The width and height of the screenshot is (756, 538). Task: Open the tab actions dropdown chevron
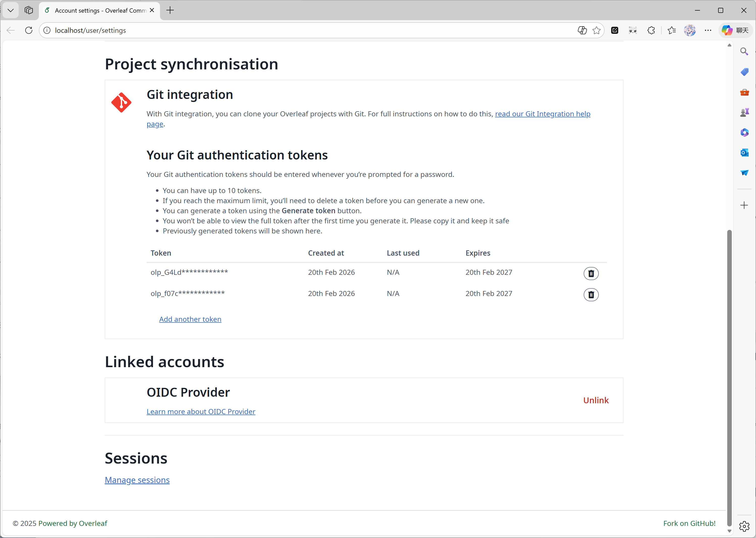pyautogui.click(x=11, y=10)
